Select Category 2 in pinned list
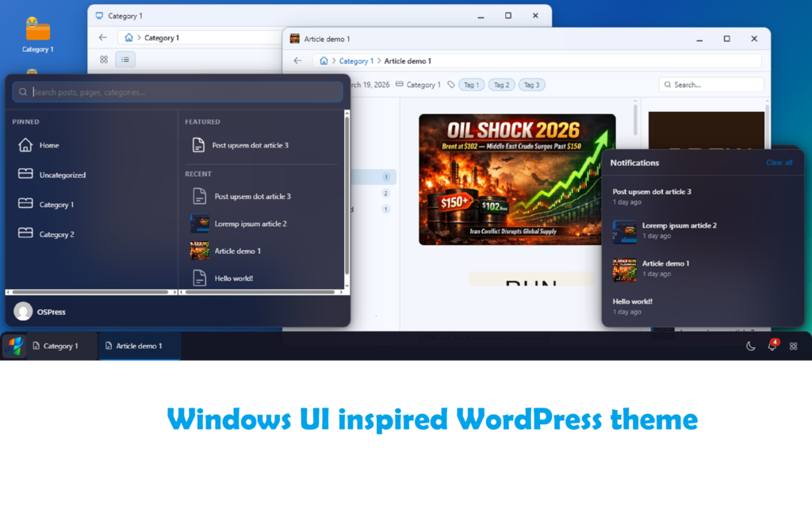Screen dimensions: 812x517 coord(56,235)
